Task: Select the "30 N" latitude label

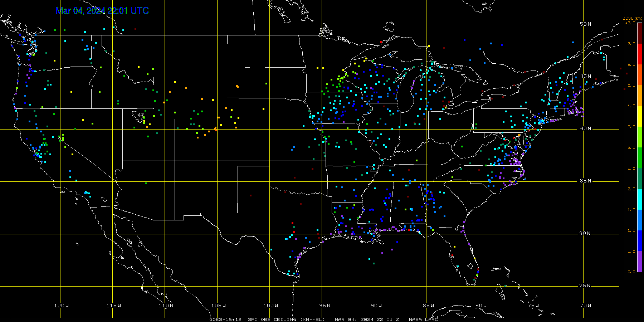Action: pyautogui.click(x=585, y=234)
